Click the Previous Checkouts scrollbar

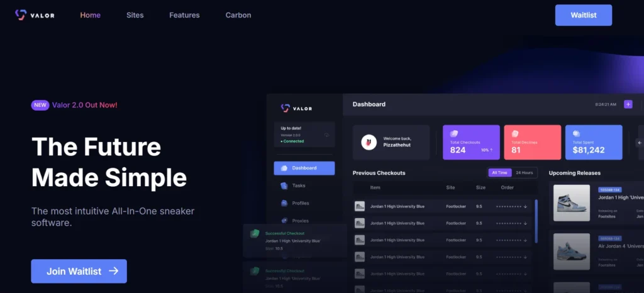point(536,221)
